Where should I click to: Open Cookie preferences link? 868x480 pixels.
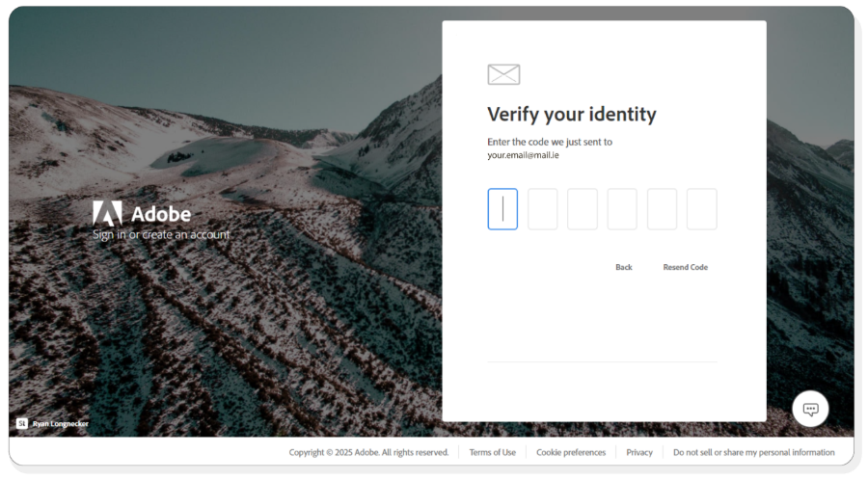(x=571, y=452)
